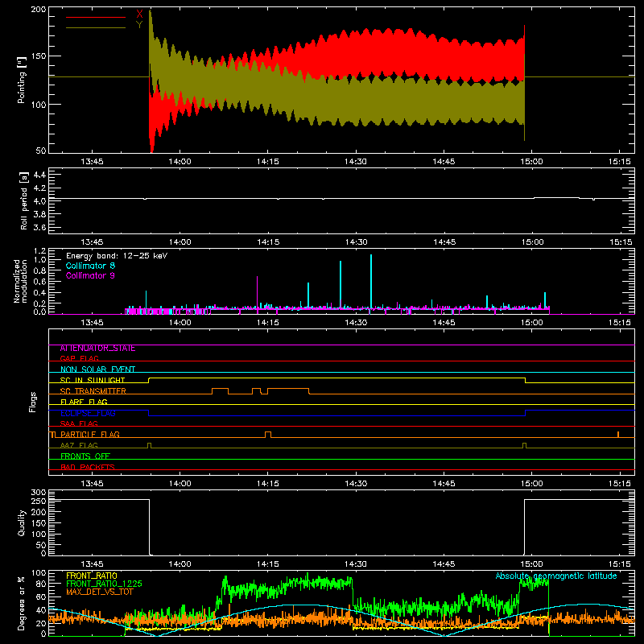Click the tallest cyan Collimator 8 spike
This screenshot has height=644, width=644.
coord(371,281)
